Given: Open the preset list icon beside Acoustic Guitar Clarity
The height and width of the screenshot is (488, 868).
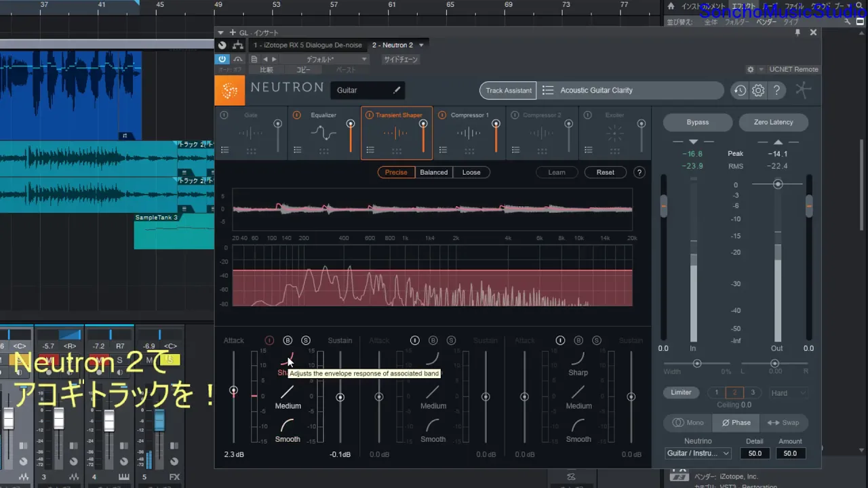Looking at the screenshot, I should point(548,90).
